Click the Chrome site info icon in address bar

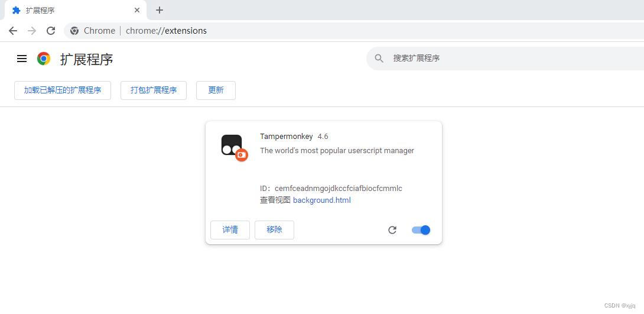coord(74,31)
